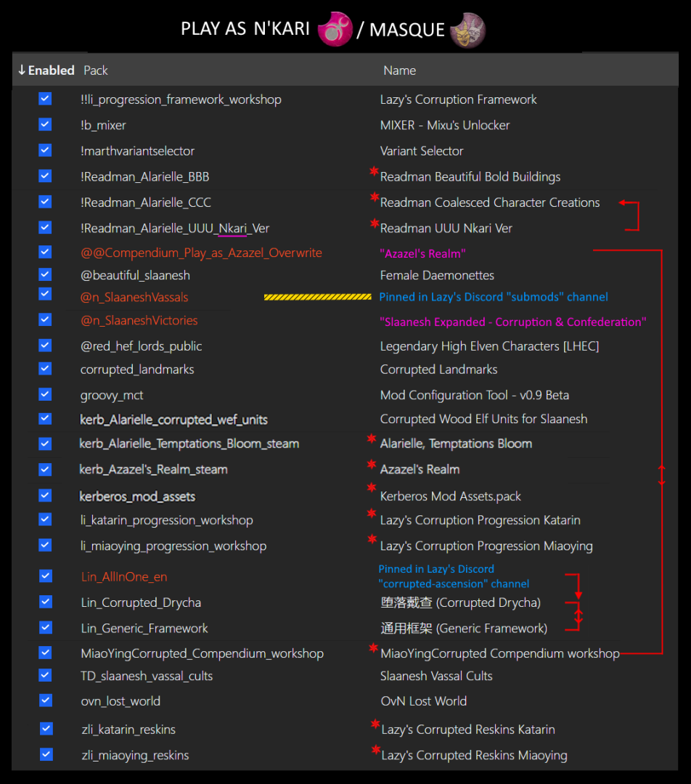This screenshot has height=784, width=691.
Task: Click the li_miaoying_progression_workshop pack name
Action: [x=173, y=546]
